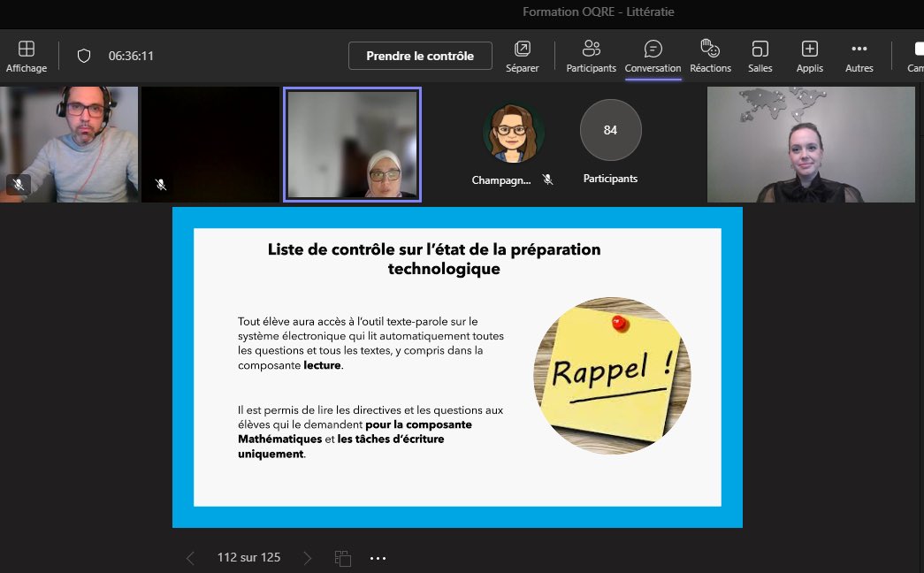Open the Affichage view layout menu
Screen dimensions: 924x573
26,56
